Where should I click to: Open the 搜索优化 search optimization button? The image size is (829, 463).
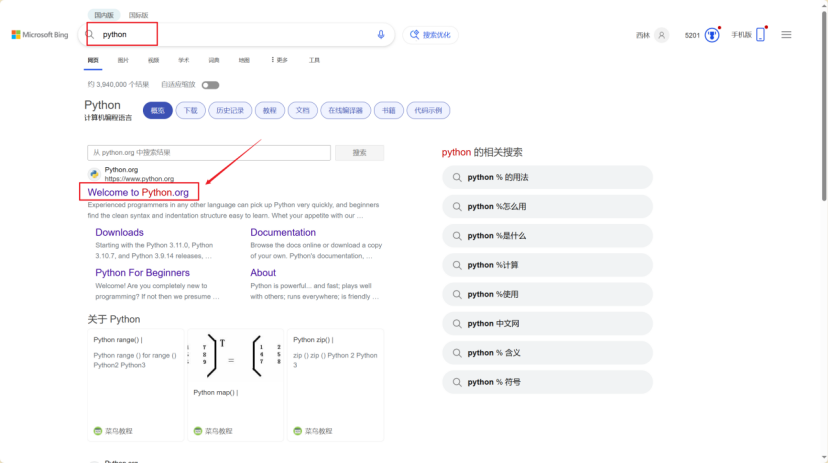point(430,35)
